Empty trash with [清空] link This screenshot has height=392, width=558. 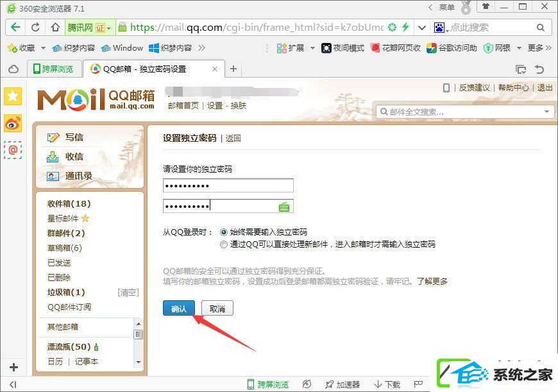coord(128,293)
